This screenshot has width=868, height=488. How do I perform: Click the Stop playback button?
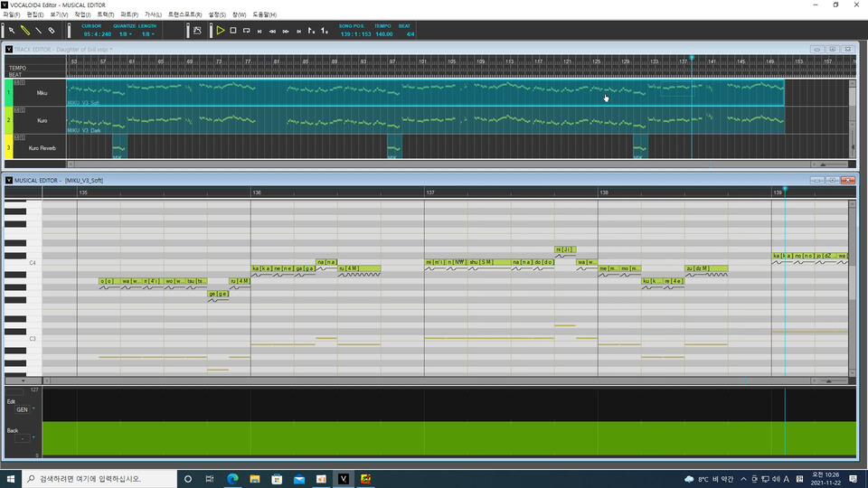tap(233, 31)
